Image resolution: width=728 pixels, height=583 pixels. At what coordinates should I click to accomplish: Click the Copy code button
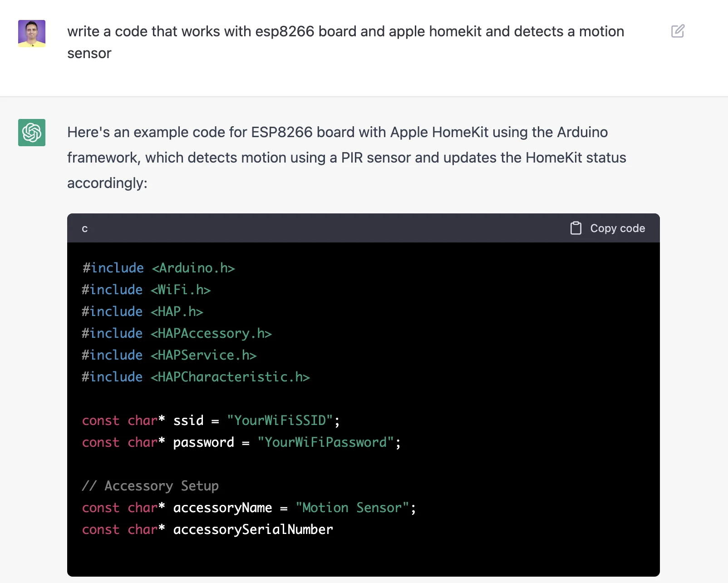click(x=608, y=228)
